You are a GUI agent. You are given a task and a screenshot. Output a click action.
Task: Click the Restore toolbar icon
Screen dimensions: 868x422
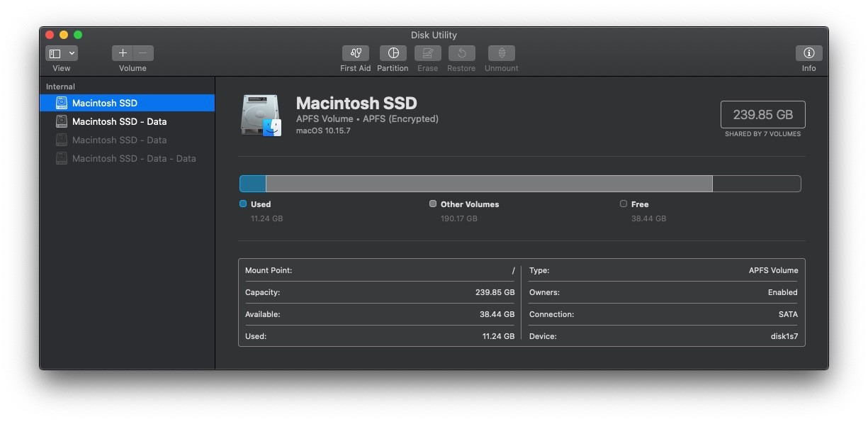pos(461,53)
